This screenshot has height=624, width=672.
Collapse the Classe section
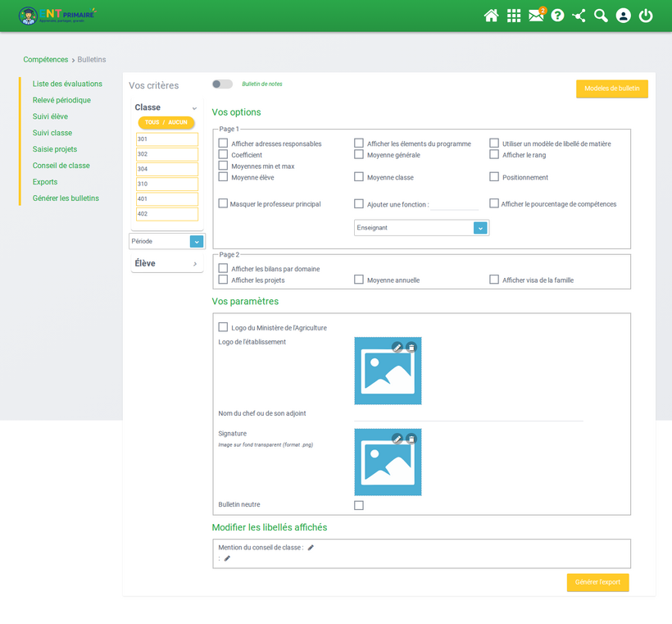click(x=194, y=108)
